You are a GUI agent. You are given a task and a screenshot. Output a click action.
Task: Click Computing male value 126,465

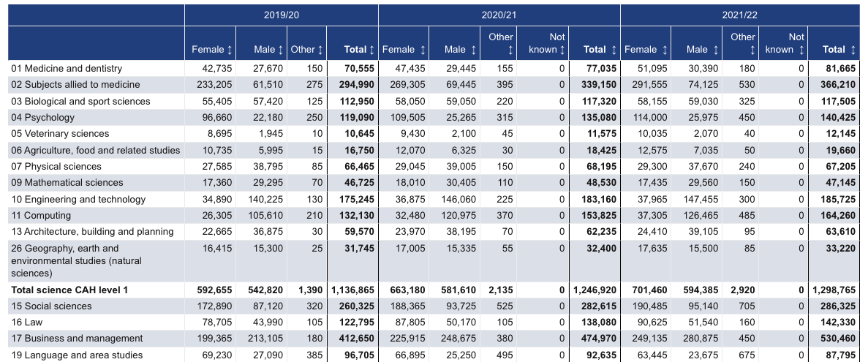[701, 215]
